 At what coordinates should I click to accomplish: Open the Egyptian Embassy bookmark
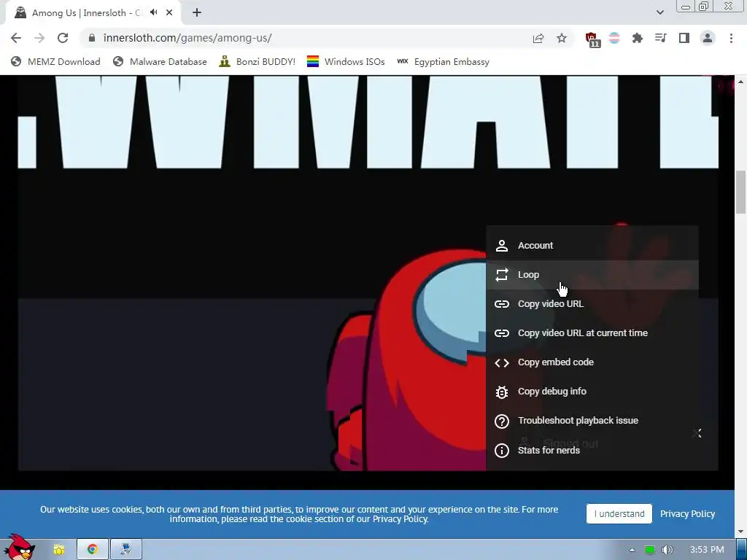click(x=443, y=61)
